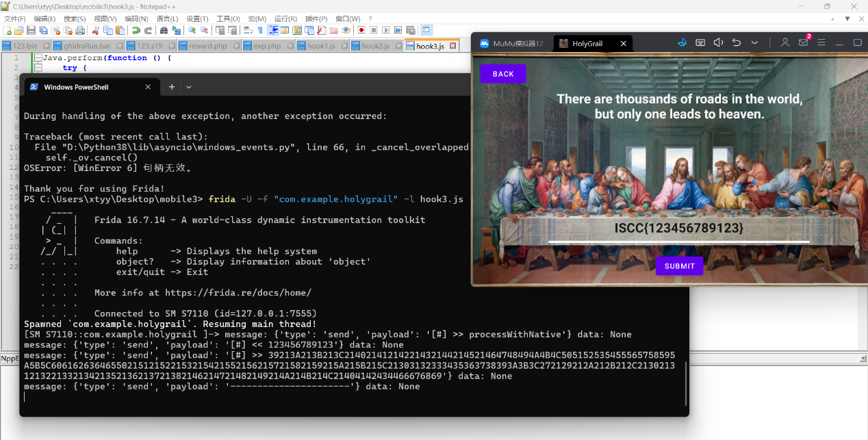This screenshot has height=440, width=868.
Task: Toggle Word Wrap icon in Notepad++
Action: 248,30
